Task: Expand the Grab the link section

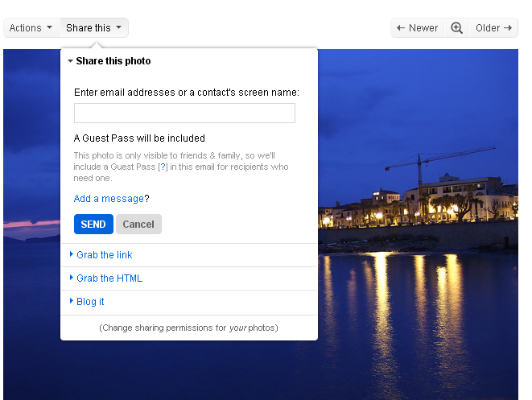Action: coord(101,255)
